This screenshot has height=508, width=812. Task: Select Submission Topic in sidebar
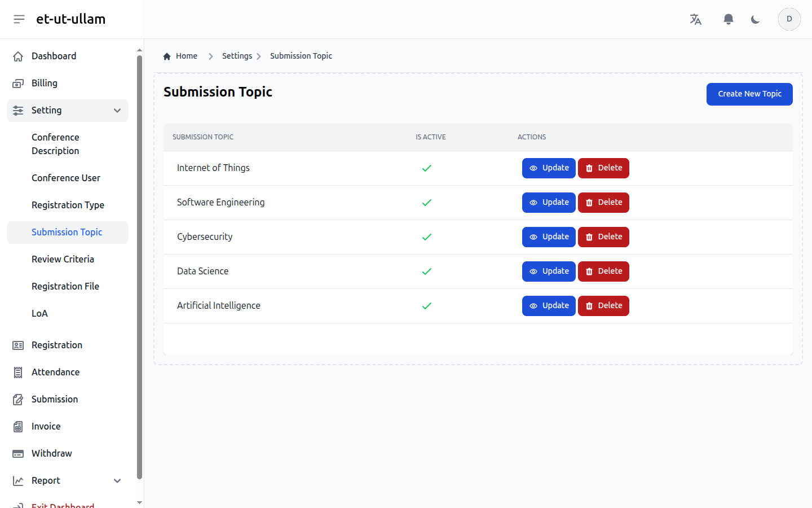[x=68, y=233]
